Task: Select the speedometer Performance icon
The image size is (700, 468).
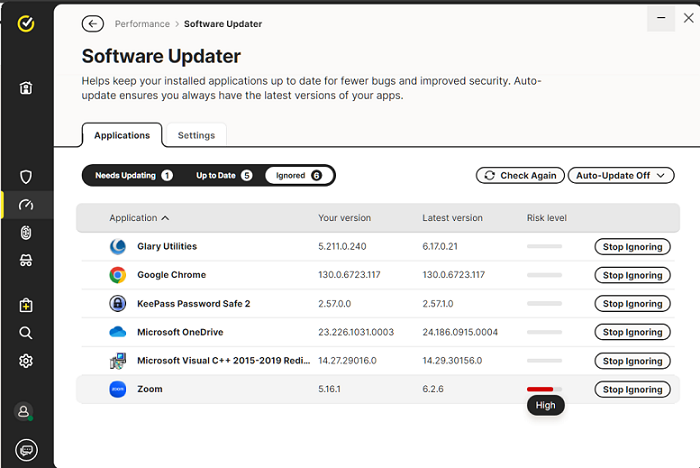Action: (26, 205)
